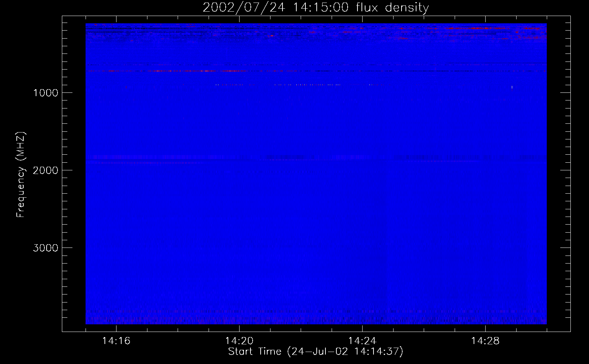Click the 3000 frequency tick label
The width and height of the screenshot is (589, 364).
(46, 248)
